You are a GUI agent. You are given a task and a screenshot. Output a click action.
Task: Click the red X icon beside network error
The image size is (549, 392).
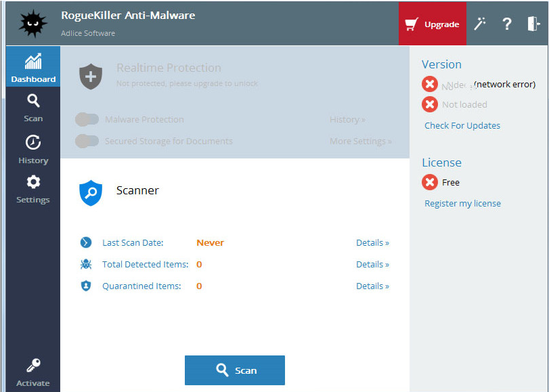tap(430, 84)
